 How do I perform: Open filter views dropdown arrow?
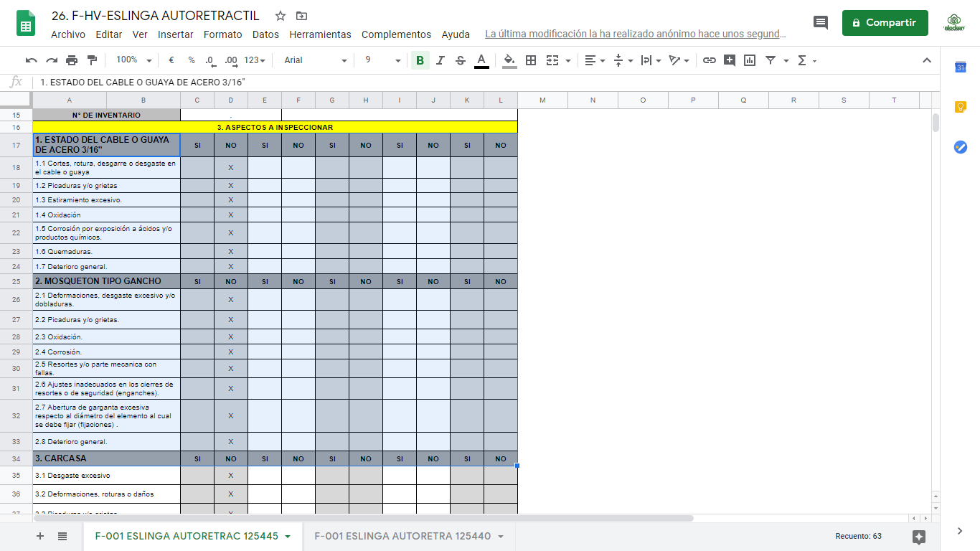point(786,61)
